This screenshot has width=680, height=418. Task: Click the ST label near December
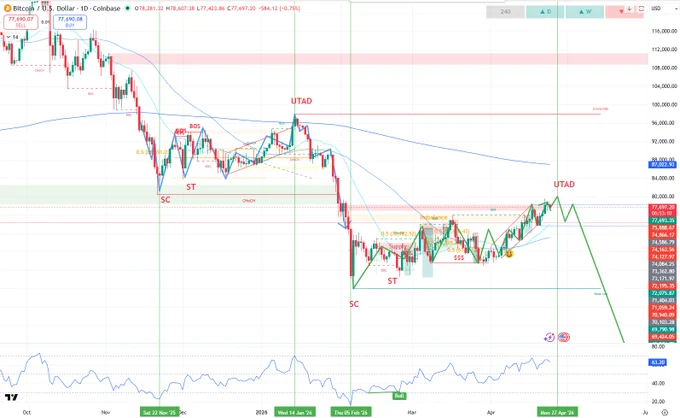pyautogui.click(x=191, y=187)
